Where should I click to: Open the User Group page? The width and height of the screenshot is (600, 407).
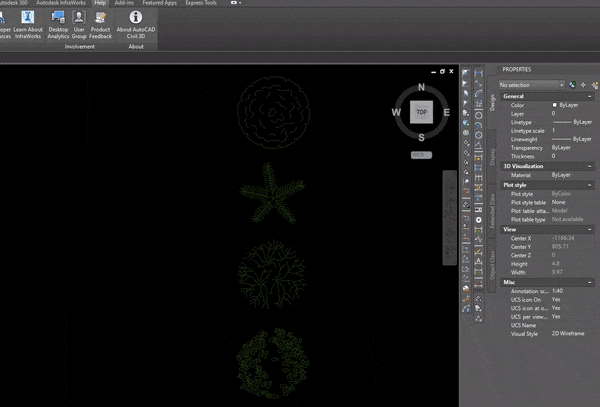coord(79,25)
